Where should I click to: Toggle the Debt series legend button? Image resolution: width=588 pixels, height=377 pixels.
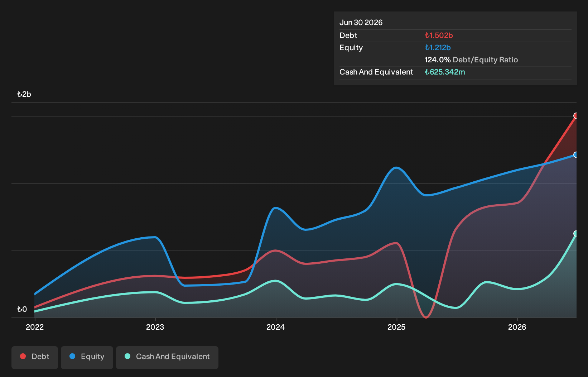pos(35,357)
